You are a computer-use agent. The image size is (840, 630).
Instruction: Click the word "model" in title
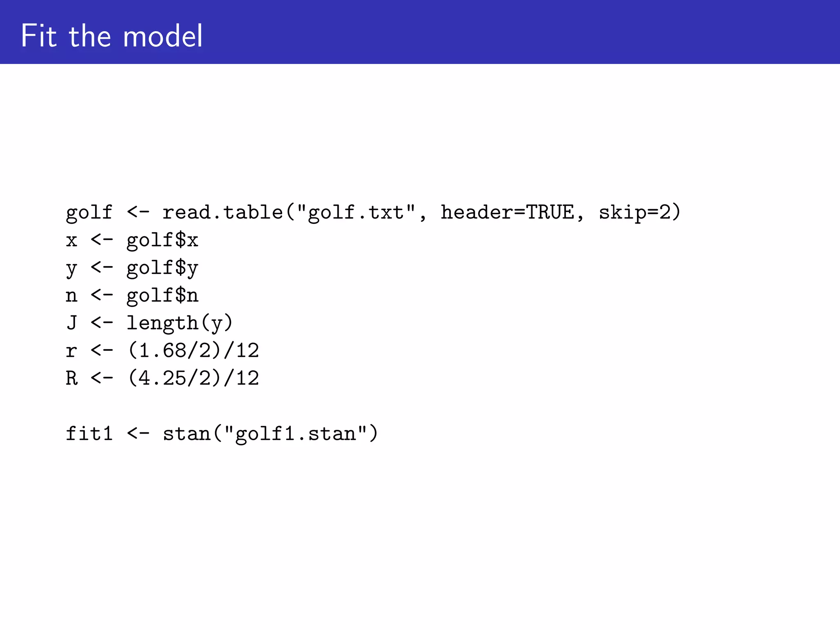(x=163, y=36)
